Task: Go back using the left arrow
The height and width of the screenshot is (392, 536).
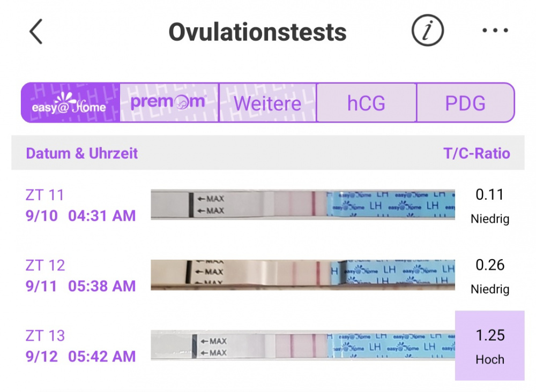Action: [x=36, y=32]
